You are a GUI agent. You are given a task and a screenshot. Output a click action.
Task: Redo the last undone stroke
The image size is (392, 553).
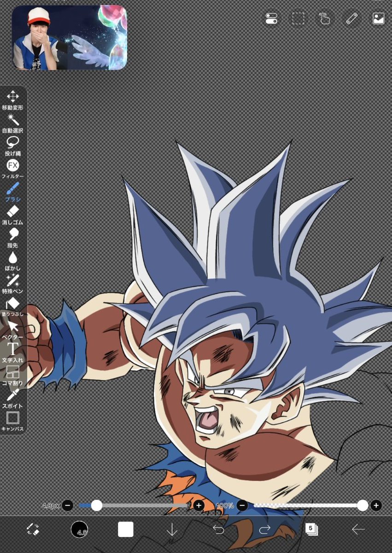click(x=264, y=529)
